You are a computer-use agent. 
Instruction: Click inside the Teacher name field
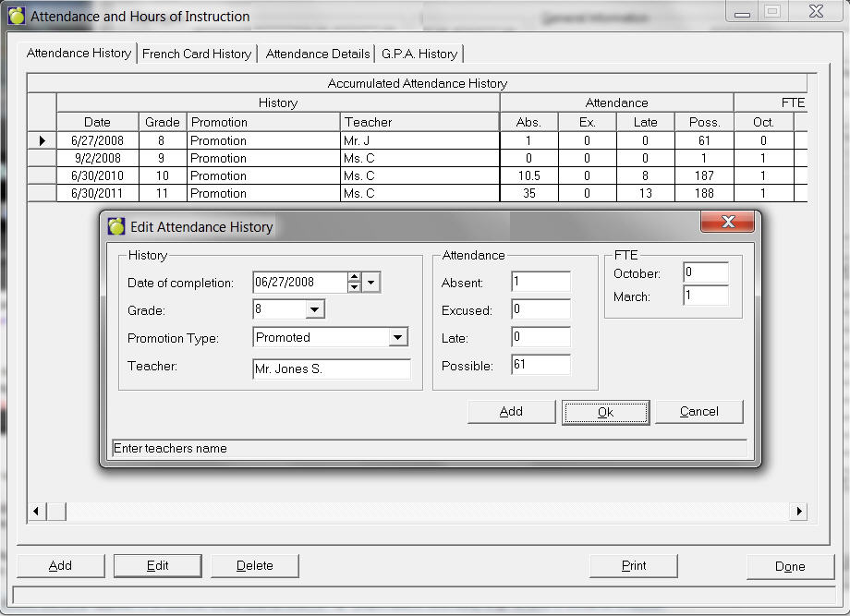click(332, 369)
